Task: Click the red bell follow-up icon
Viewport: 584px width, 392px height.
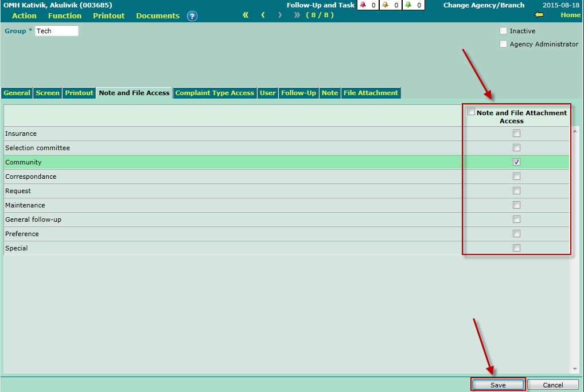Action: (363, 5)
